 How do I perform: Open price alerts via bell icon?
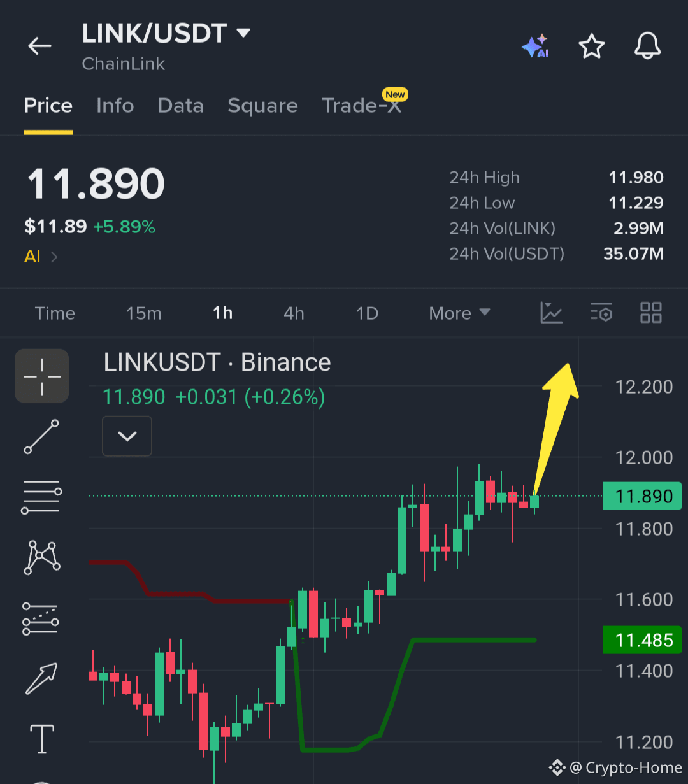point(647,46)
